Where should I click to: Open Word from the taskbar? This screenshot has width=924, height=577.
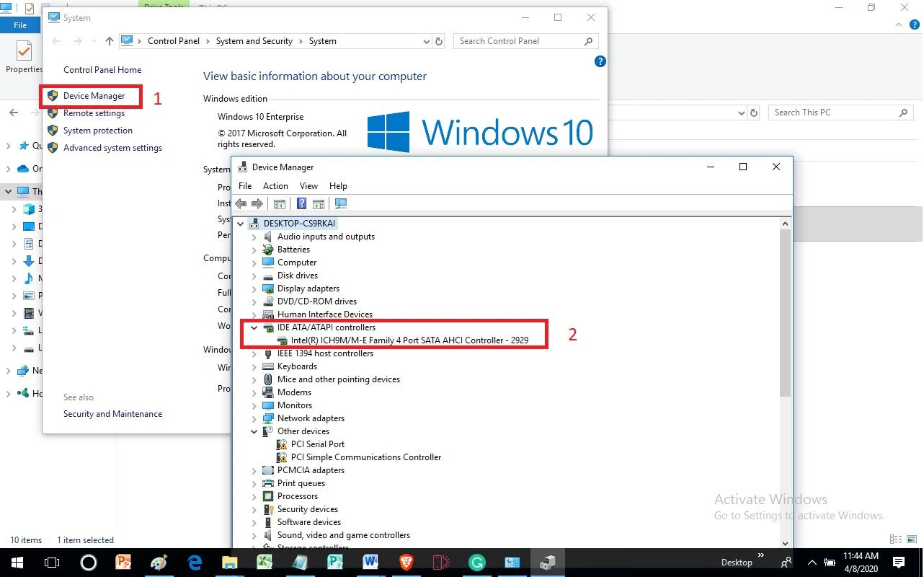tap(370, 562)
